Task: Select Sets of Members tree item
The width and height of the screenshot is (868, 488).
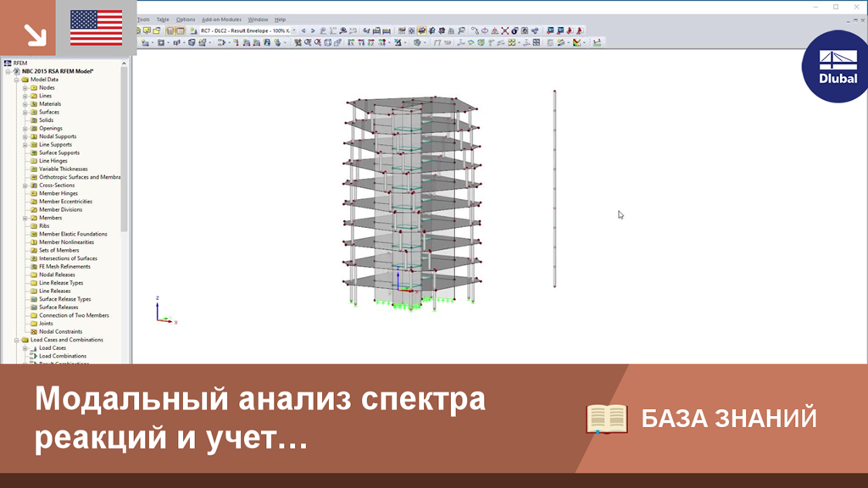Action: coord(58,250)
